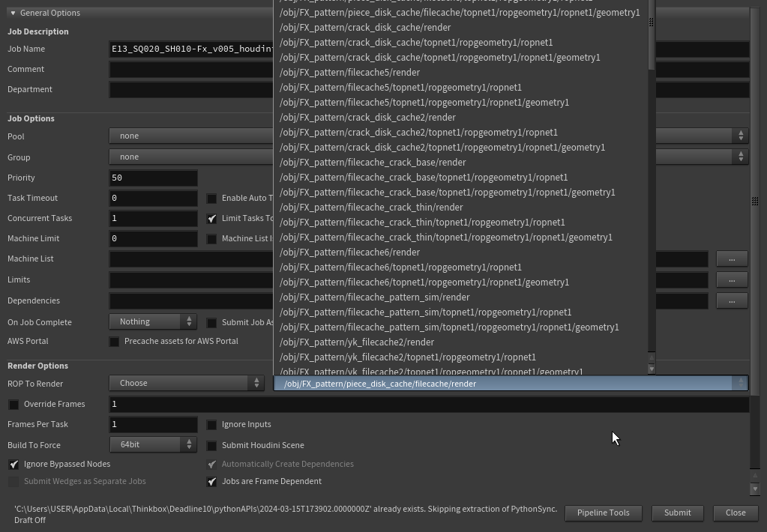Select /obj/FX_pattern/crack_disk_cache2/render entry
The image size is (767, 532).
(x=460, y=118)
